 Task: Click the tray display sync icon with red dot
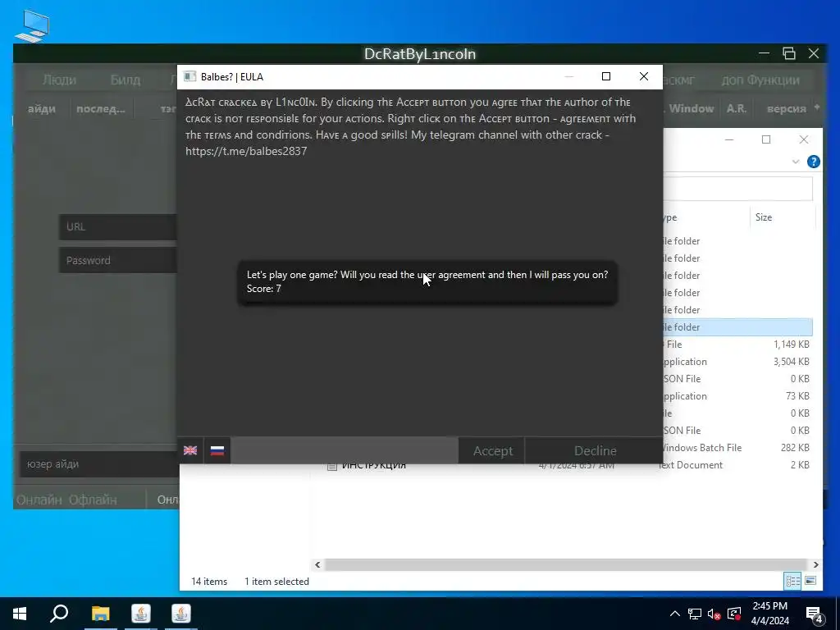point(734,614)
